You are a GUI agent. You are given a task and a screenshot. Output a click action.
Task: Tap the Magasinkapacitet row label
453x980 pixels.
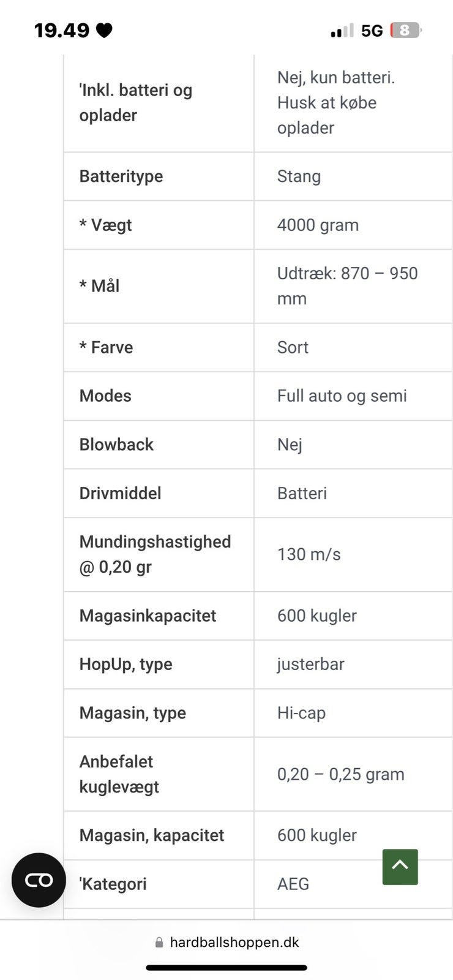click(148, 616)
